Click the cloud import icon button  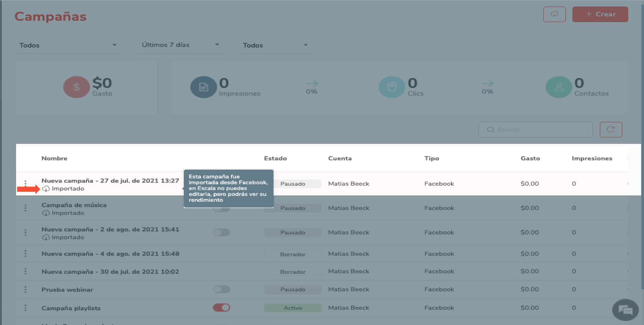tap(554, 14)
